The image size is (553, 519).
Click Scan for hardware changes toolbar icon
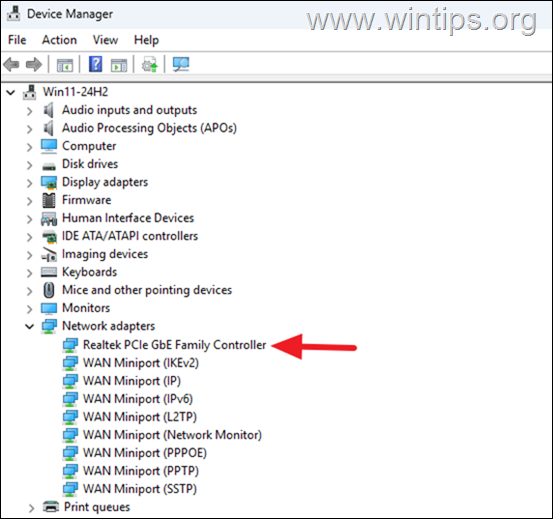181,64
